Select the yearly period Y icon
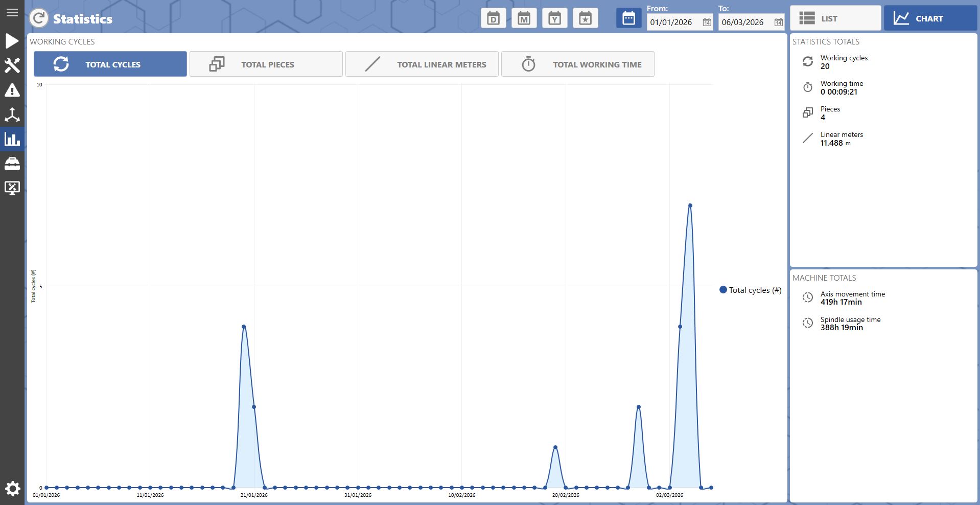 554,18
